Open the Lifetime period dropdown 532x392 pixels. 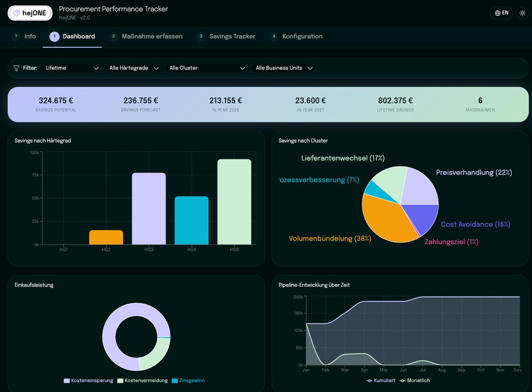click(71, 68)
